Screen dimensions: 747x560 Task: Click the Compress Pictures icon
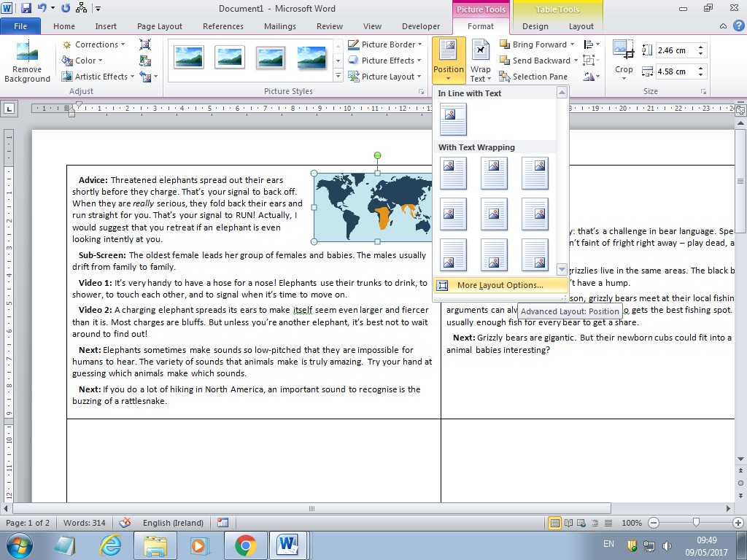(145, 44)
